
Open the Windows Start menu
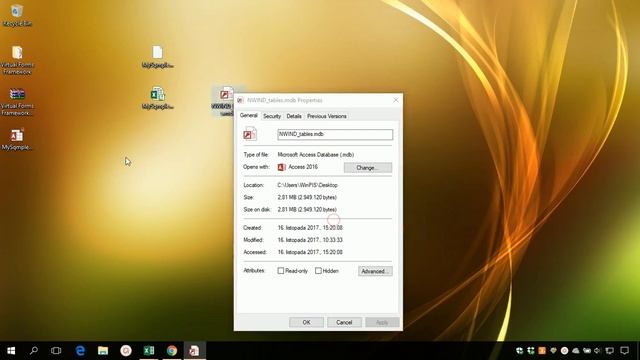[11, 350]
